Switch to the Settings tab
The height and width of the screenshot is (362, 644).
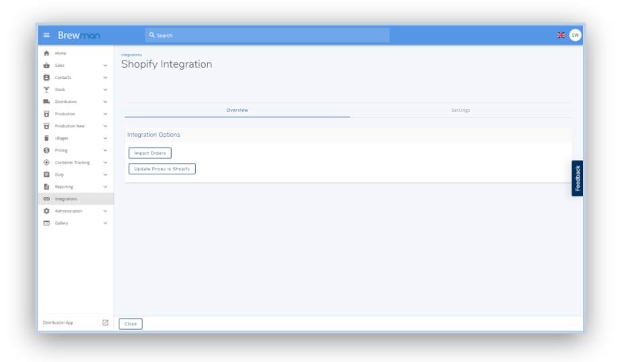[x=461, y=110]
